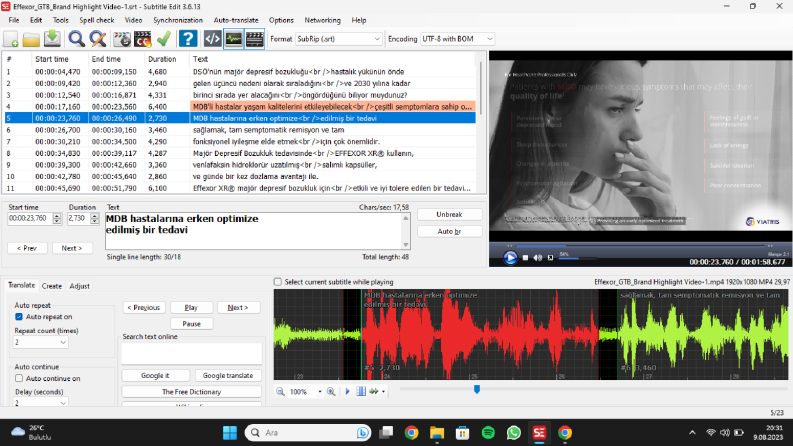
Task: Play the waveform selection with the blue arrow
Action: coord(347,391)
